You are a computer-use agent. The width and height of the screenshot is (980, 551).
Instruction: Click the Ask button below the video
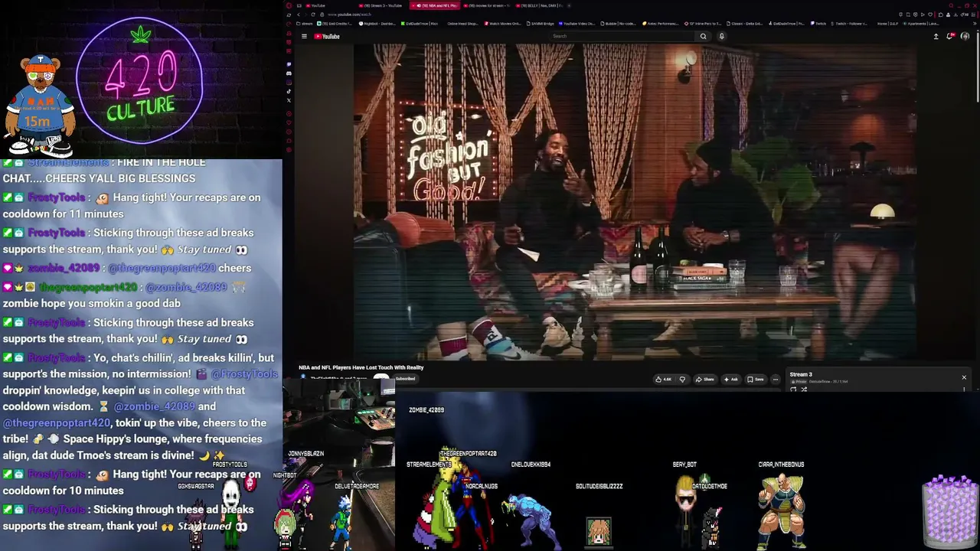(x=730, y=379)
